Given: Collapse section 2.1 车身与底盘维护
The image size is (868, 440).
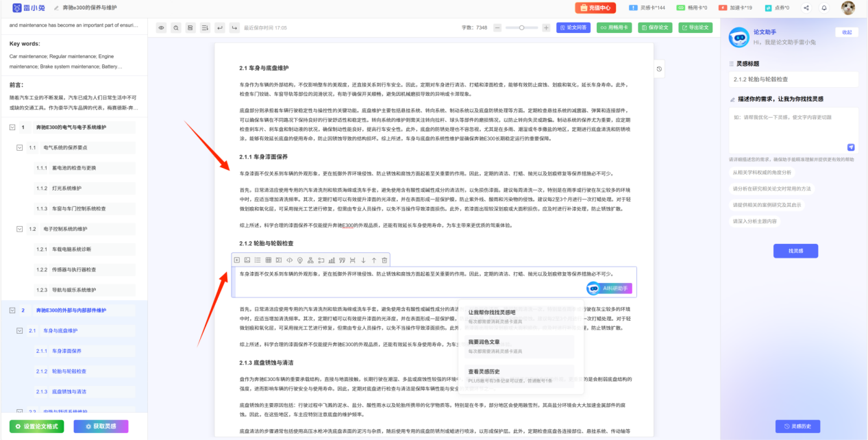Looking at the screenshot, I should tap(19, 330).
